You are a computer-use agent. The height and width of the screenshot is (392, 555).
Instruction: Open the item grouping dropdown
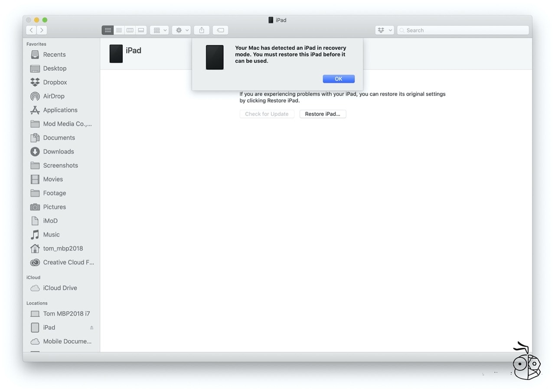pyautogui.click(x=159, y=30)
